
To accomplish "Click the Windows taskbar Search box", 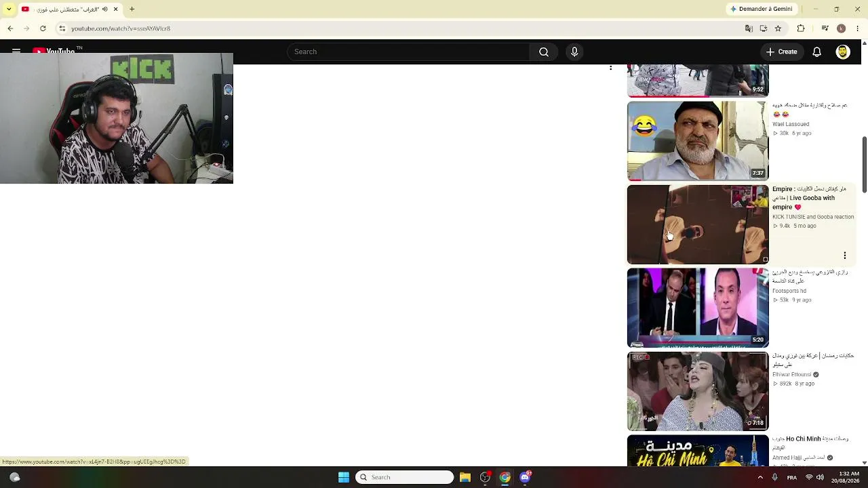I will point(405,477).
